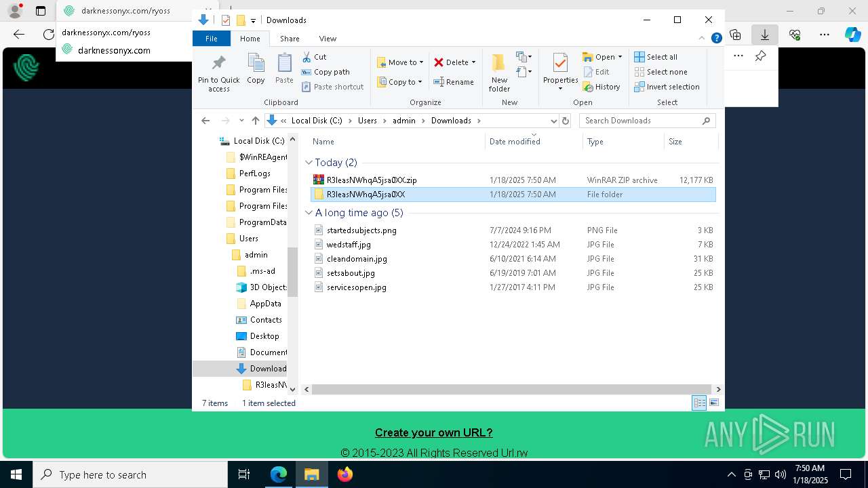Use Select all in the ribbon
Screen dimensions: 868x488
(x=656, y=57)
